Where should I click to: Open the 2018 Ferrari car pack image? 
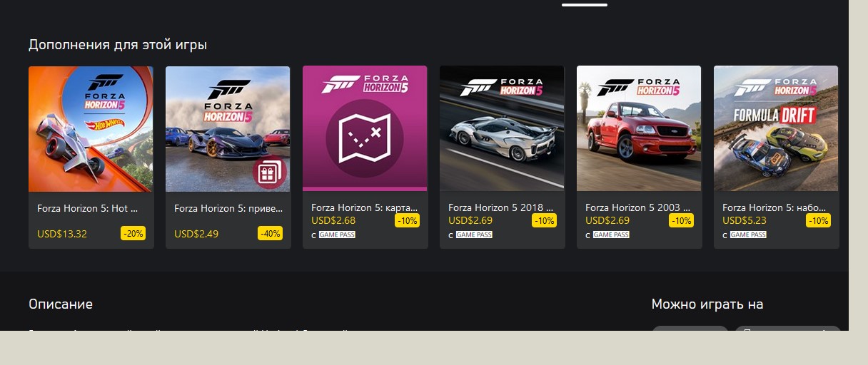click(x=502, y=129)
